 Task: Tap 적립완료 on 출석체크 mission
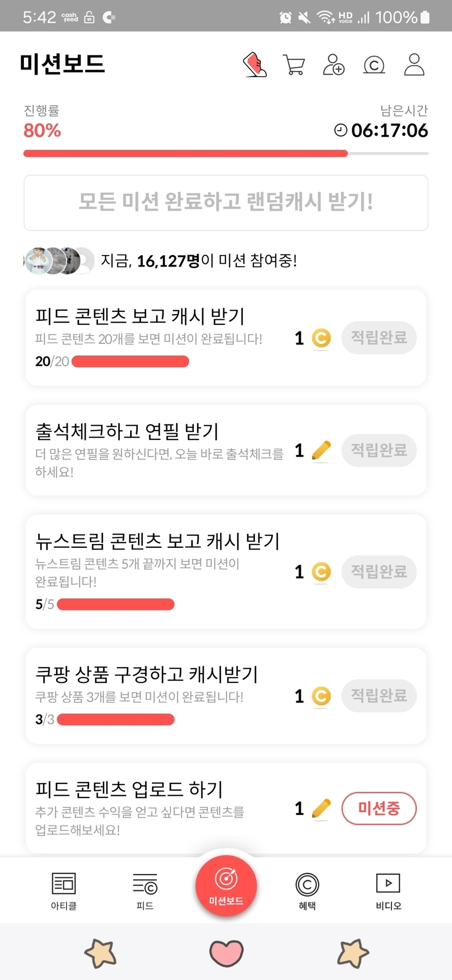[x=379, y=450]
